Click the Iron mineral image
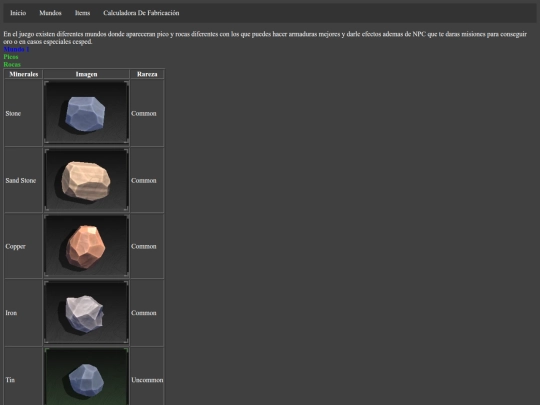This screenshot has width=540, height=405. click(x=86, y=313)
